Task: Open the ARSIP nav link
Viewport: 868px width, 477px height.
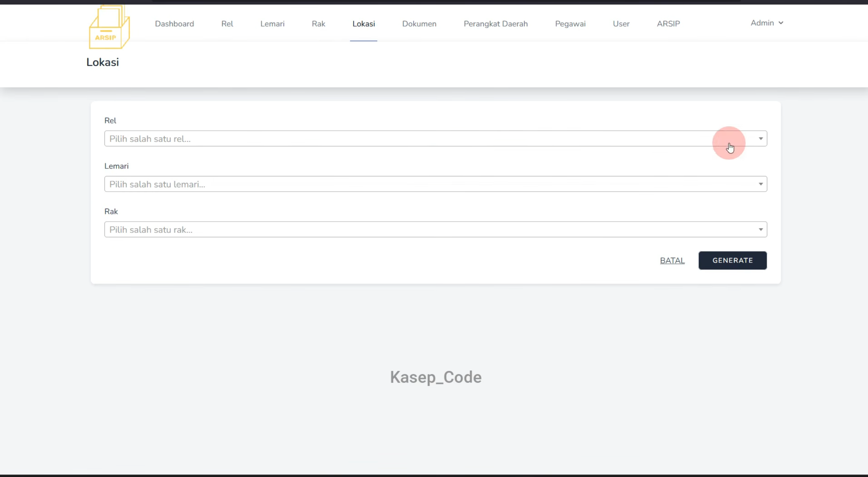Action: (x=668, y=24)
